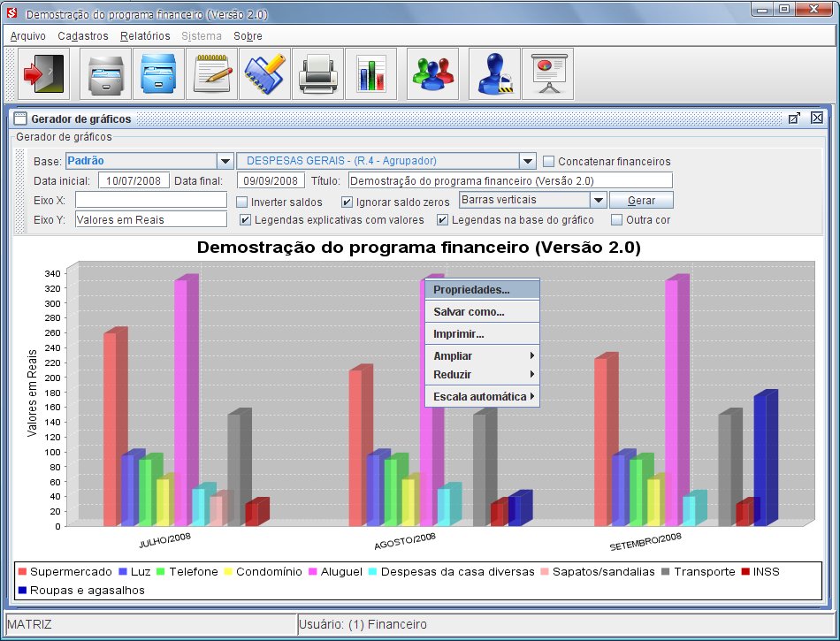The width and height of the screenshot is (840, 641).
Task: Choose Imprimir... in the context menu
Action: coord(482,333)
